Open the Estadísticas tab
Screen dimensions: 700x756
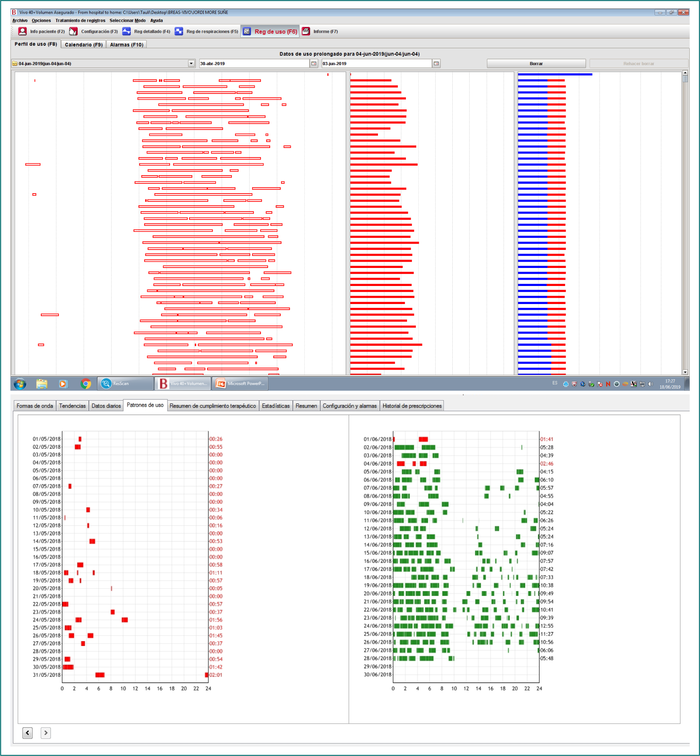tap(276, 406)
